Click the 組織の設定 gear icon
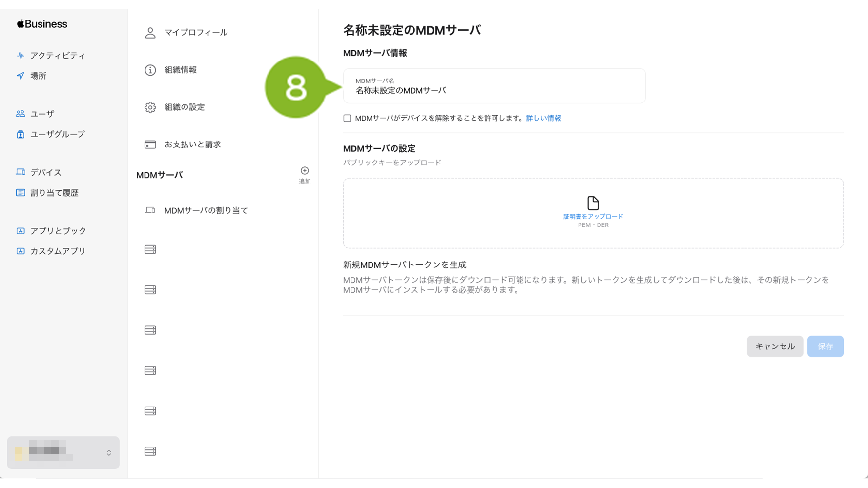Viewport: 868px width, 488px height. pos(150,107)
